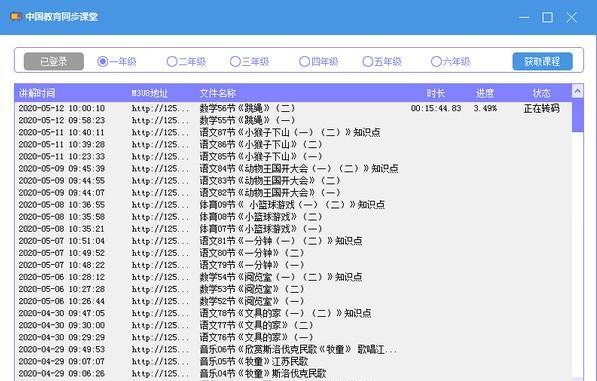Select row 体育09节 小篮球游戏 知识点
Viewport: 597px width, 381px height.
(x=293, y=205)
